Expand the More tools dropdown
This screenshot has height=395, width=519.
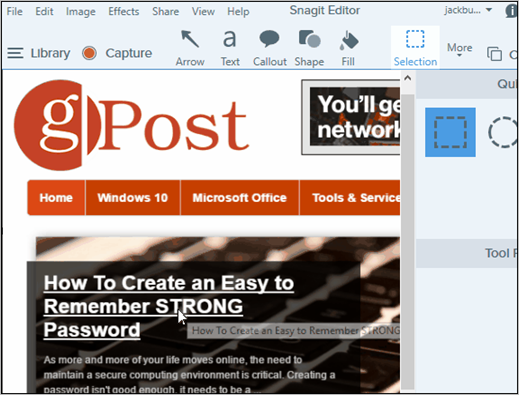(x=459, y=49)
